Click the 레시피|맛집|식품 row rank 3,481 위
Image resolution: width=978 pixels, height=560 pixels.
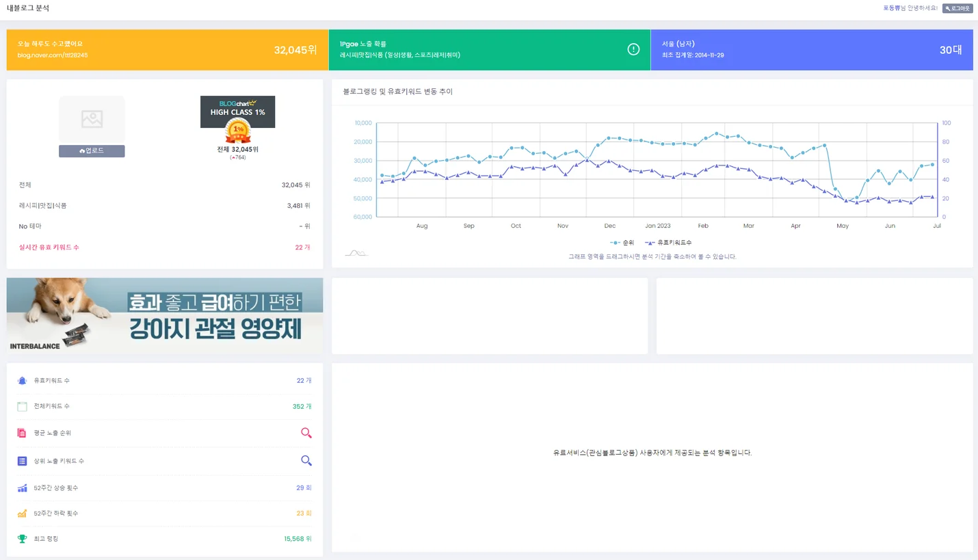point(298,205)
